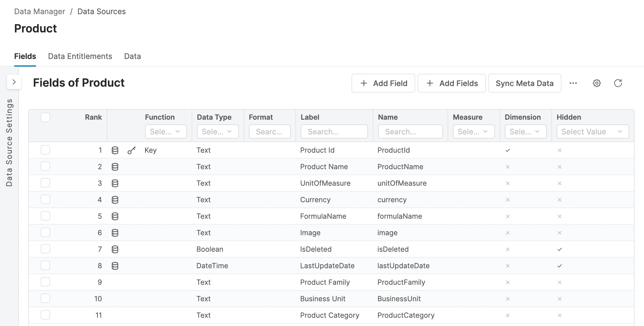Open the settings gear above the fields table
Image resolution: width=644 pixels, height=326 pixels.
(597, 83)
